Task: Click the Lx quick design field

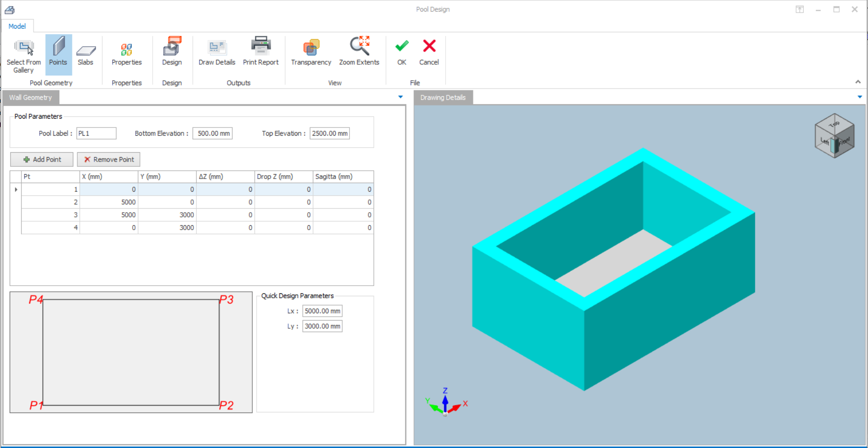Action: tap(322, 311)
